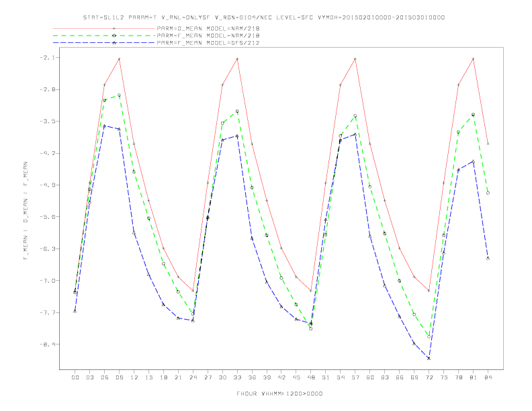Click x-axis forecast hour label 81
This screenshot has height=411, width=532.
point(473,377)
